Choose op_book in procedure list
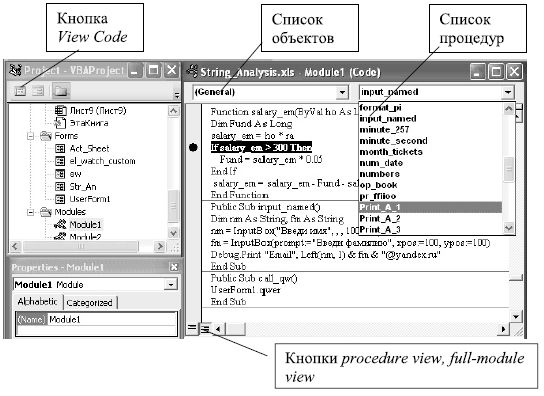The height and width of the screenshot is (396, 544). pyautogui.click(x=379, y=185)
